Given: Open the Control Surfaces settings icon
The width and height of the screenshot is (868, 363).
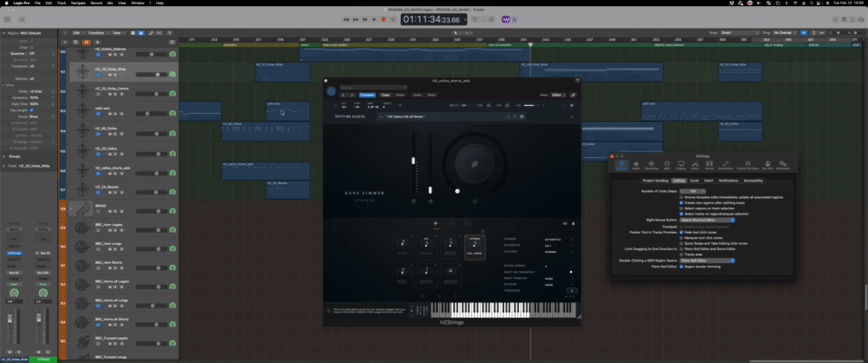Looking at the screenshot, I should pos(747,165).
